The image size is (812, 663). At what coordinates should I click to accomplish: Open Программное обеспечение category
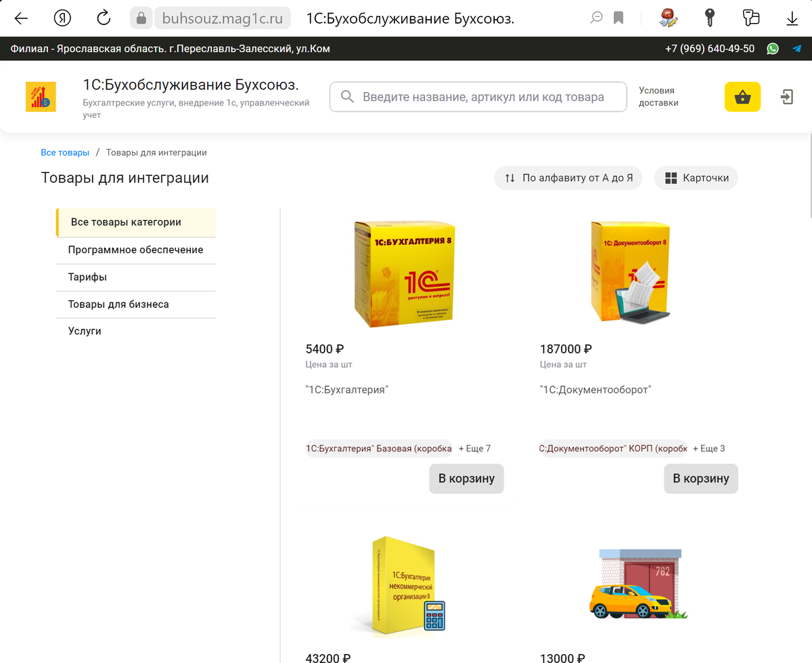pos(135,250)
